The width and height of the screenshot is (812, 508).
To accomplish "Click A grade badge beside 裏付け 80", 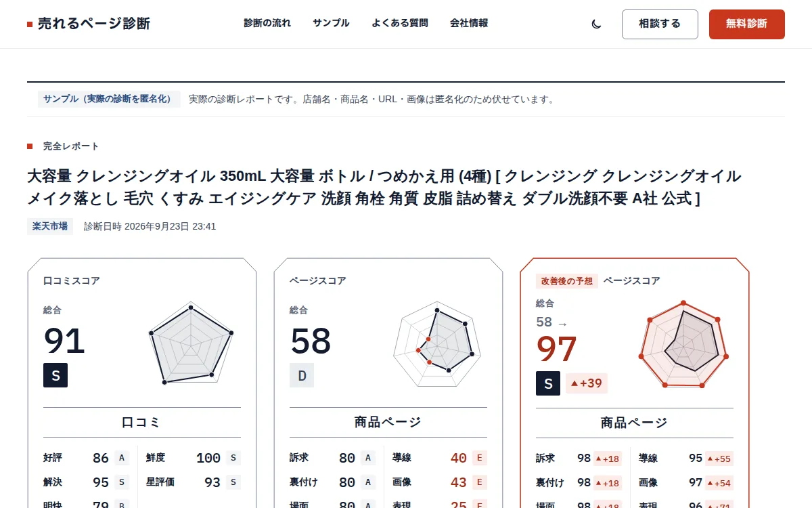I will (x=368, y=482).
